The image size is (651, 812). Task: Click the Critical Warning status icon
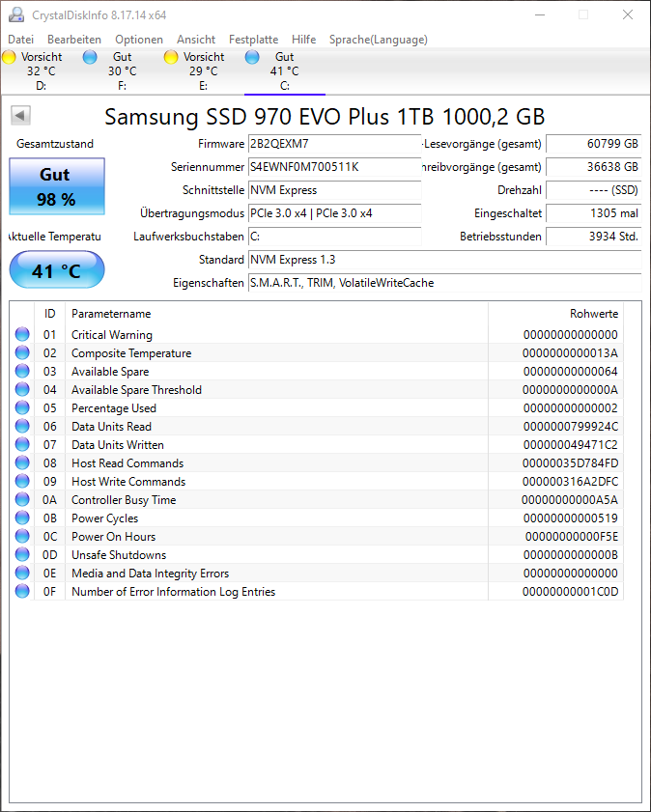click(22, 334)
